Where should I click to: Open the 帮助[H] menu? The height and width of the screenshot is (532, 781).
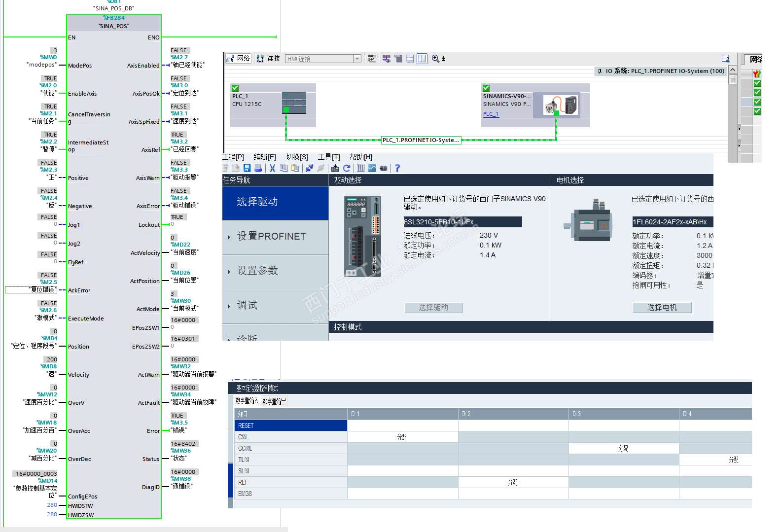(x=361, y=157)
